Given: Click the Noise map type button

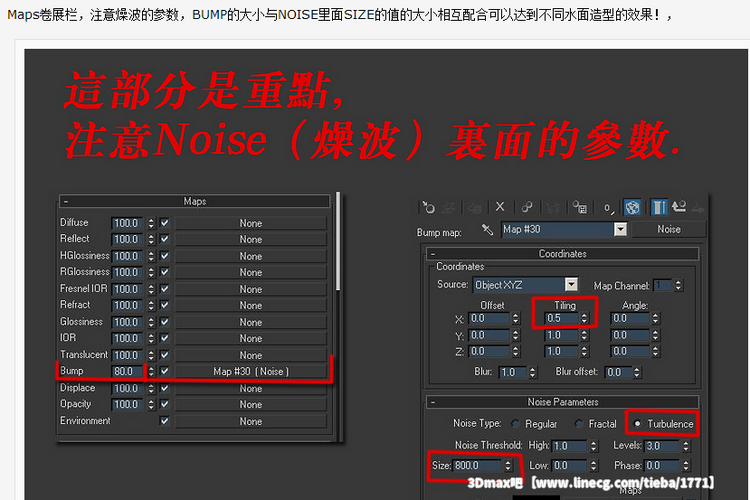Looking at the screenshot, I should pos(669,230).
